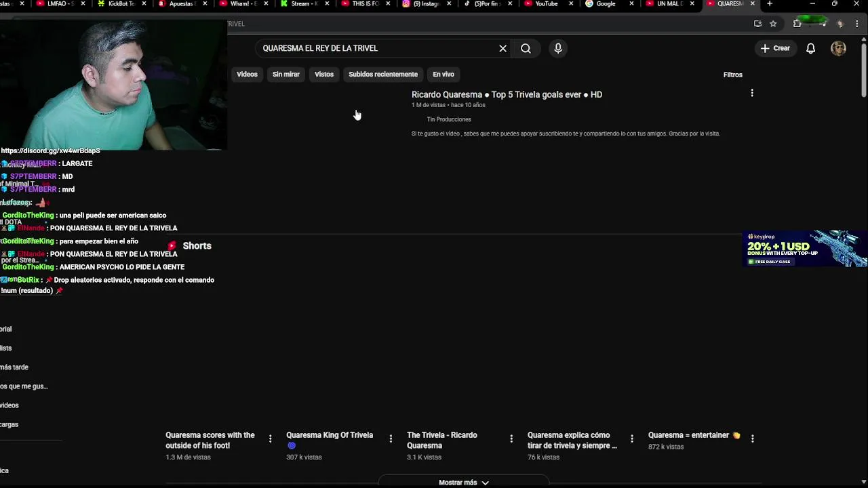Select the Videos filter chip
868x488 pixels.
[247, 75]
